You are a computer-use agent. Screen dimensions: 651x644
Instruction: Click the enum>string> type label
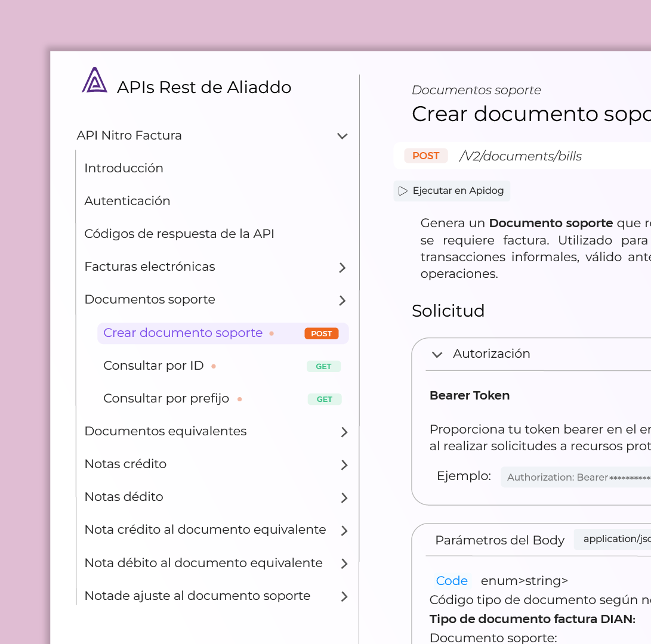pos(524,581)
